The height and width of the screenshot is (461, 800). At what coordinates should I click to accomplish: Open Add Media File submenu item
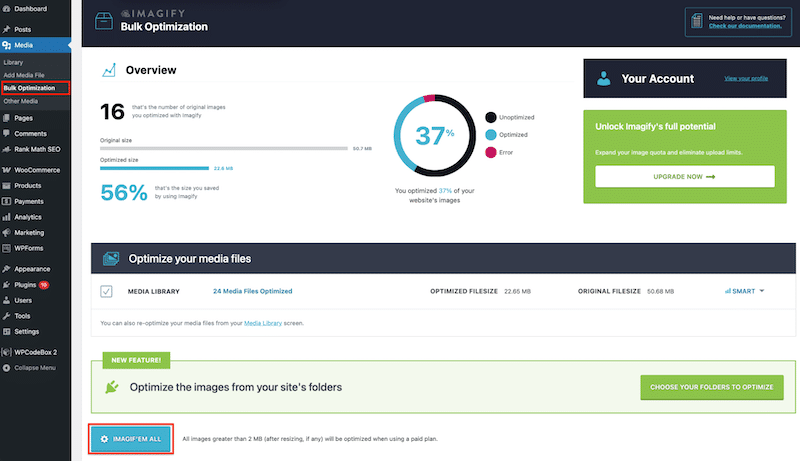[x=24, y=75]
